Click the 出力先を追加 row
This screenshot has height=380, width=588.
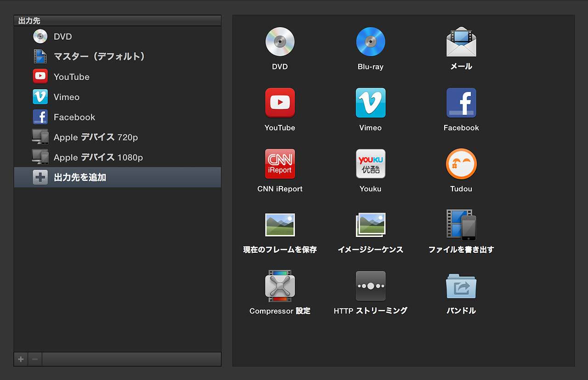[118, 177]
